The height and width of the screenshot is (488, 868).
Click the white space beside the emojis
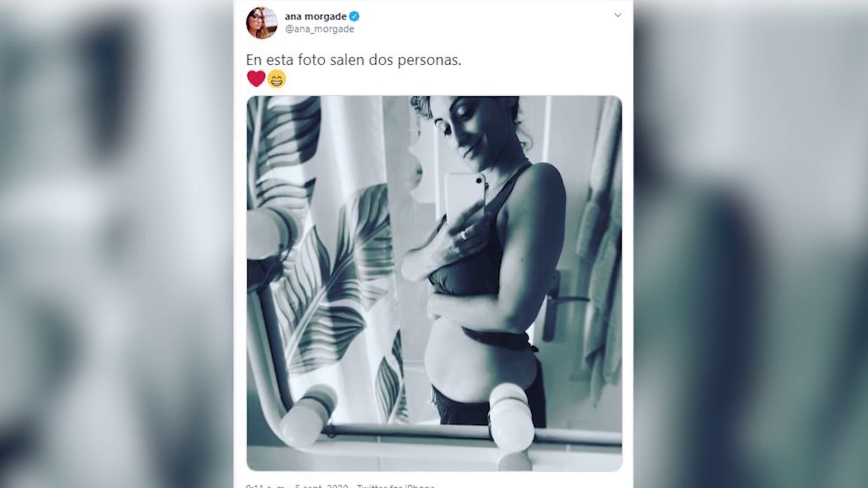[452, 80]
